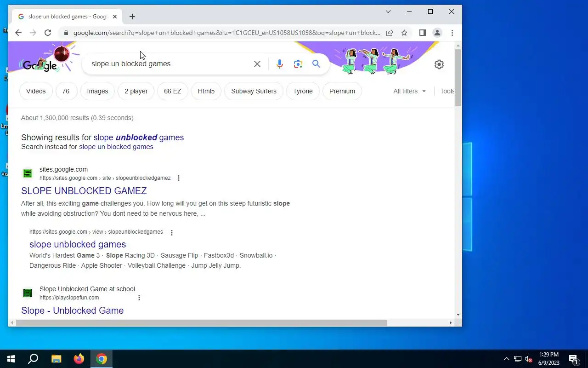Click the vertical scroll up arrow

458,46
